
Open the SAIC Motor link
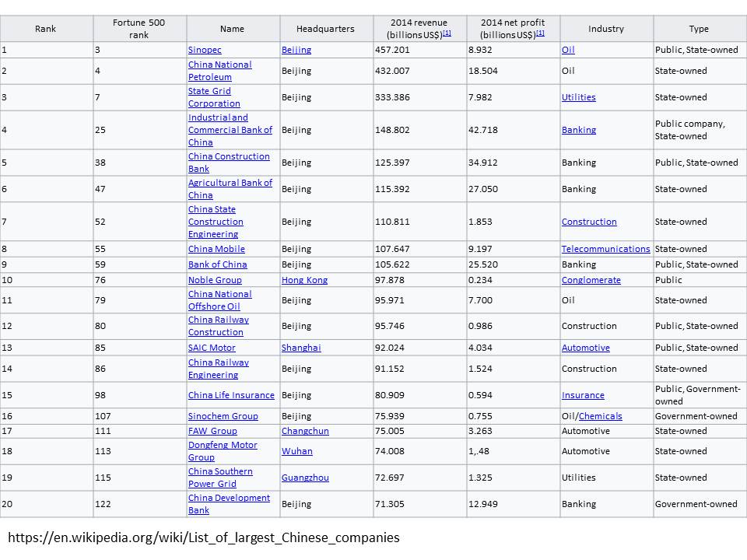[x=212, y=348]
